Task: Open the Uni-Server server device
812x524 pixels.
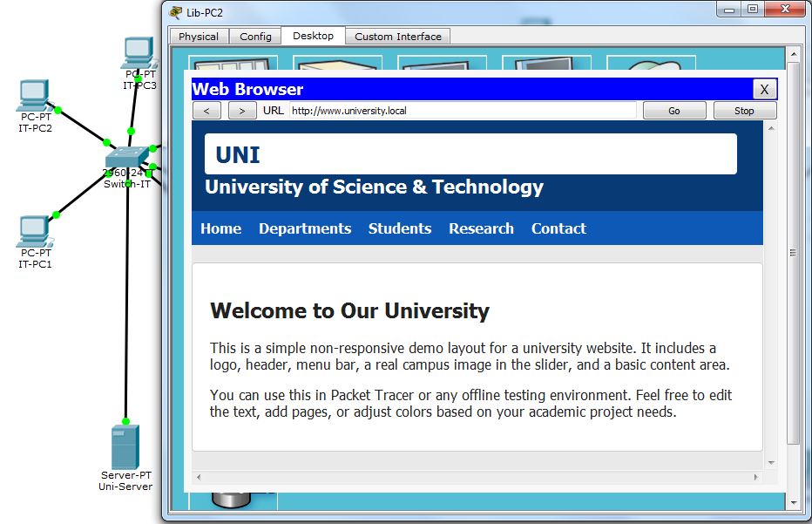Action: pyautogui.click(x=125, y=446)
